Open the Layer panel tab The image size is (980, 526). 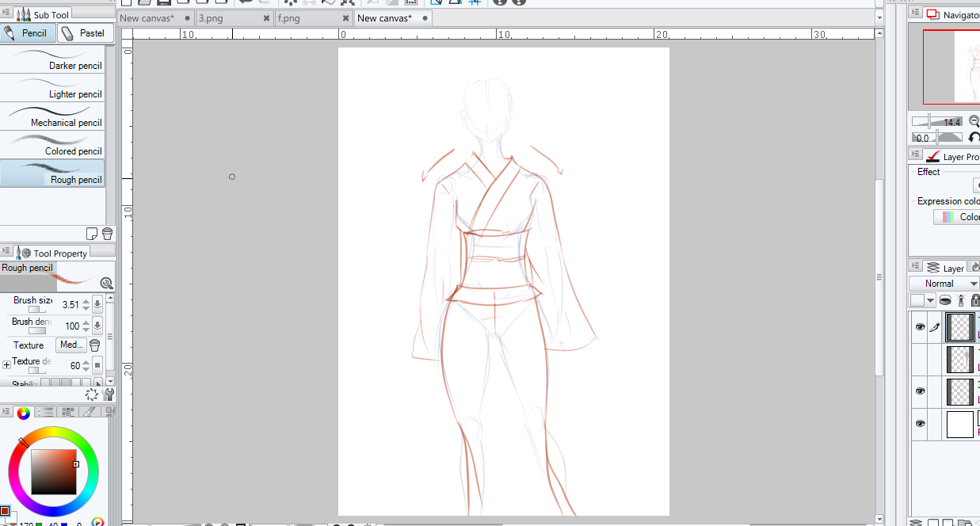[945, 269]
